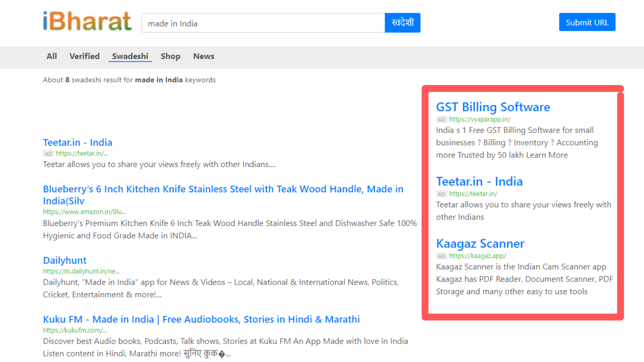Click the https://teetar.in/... URL in main results
This screenshot has width=644, height=362.
(x=82, y=153)
